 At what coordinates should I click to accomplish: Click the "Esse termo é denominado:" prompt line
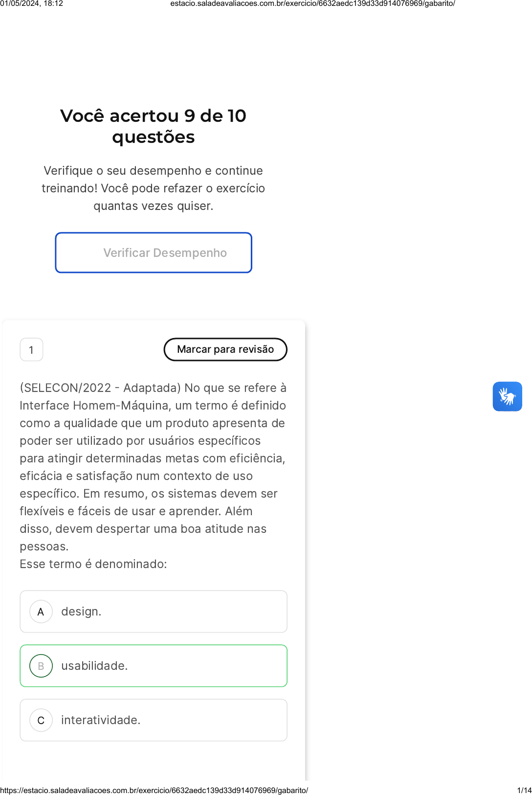(93, 564)
